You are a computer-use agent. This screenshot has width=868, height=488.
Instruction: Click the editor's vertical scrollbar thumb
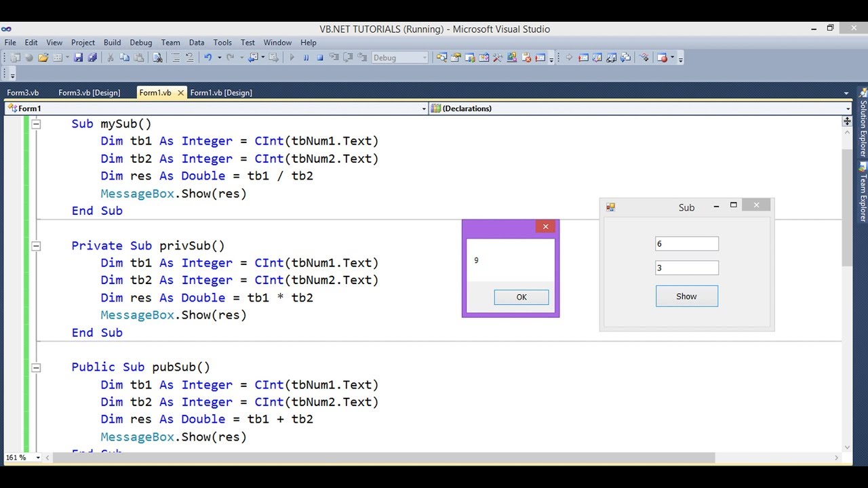tap(847, 207)
